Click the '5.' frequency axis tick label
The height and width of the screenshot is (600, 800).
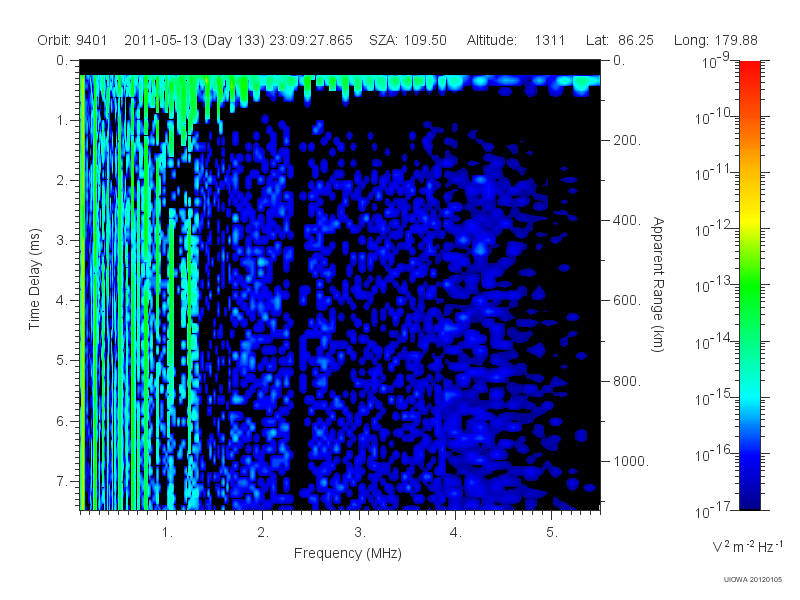[552, 533]
